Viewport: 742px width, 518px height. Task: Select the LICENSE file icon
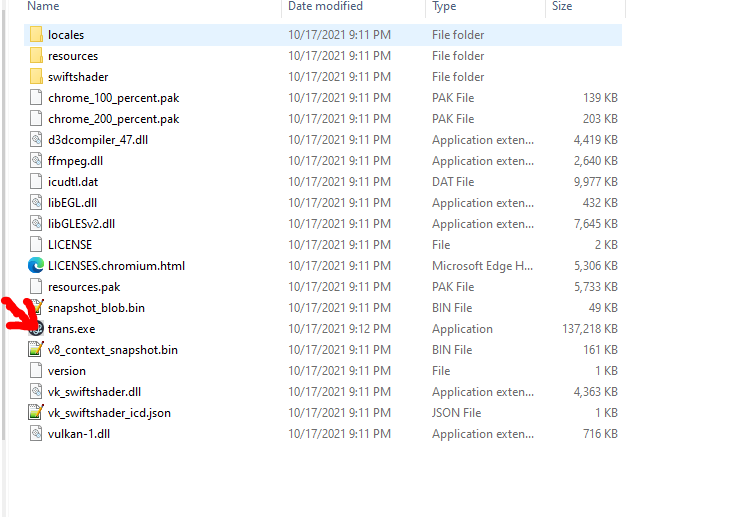tap(36, 245)
